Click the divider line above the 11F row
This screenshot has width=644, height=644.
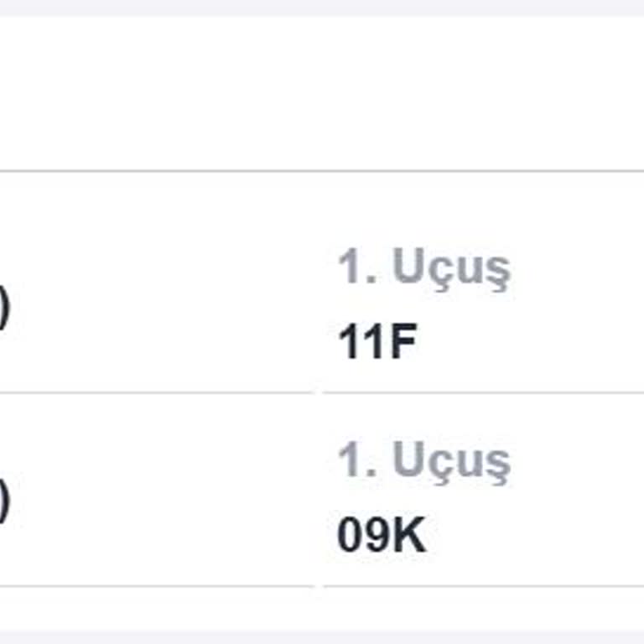pos(322,171)
